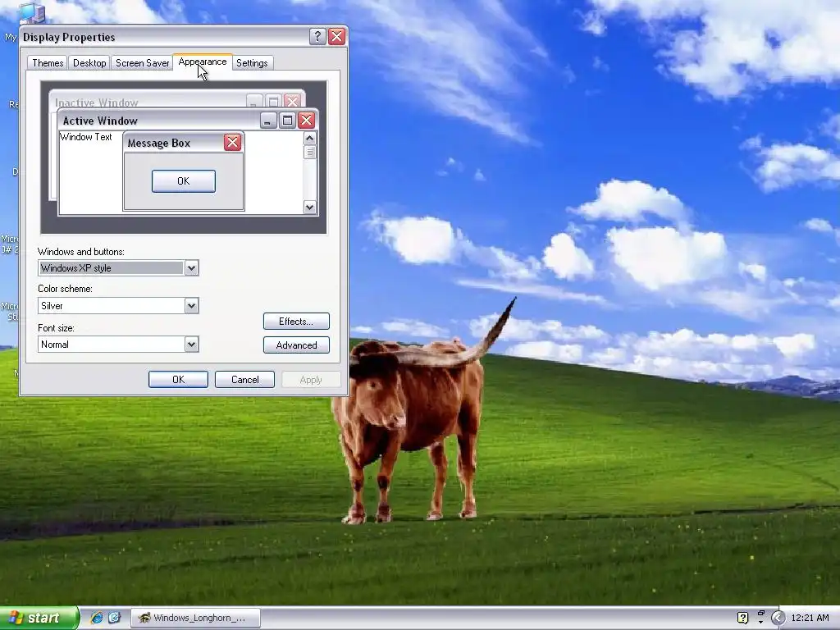This screenshot has width=840, height=630.
Task: Click the second Quick Launch icon
Action: pos(115,618)
